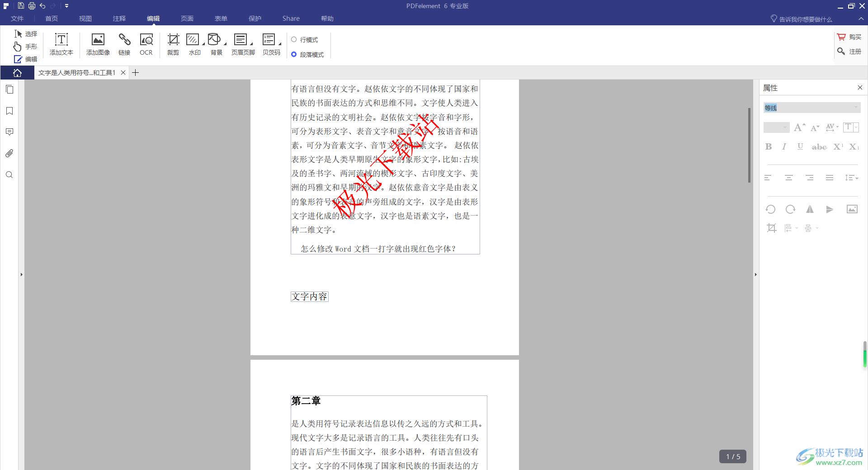The height and width of the screenshot is (470, 868).
Task: Align text left
Action: click(768, 178)
